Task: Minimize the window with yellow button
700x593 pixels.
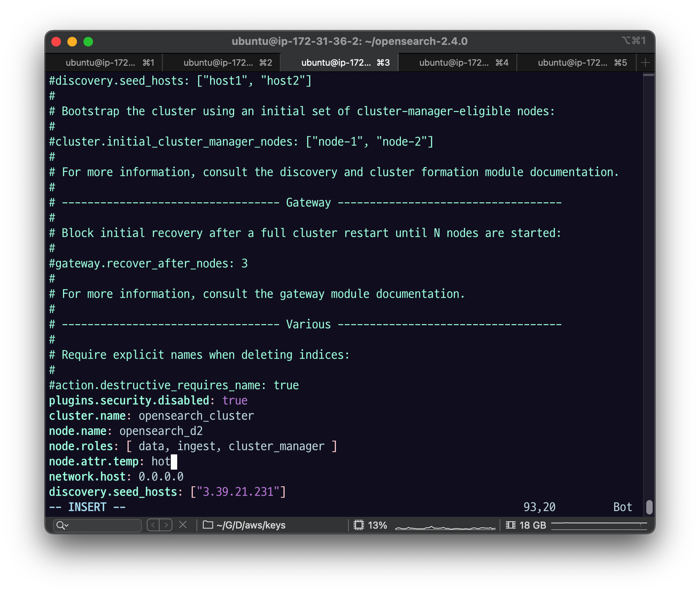Action: 72,42
